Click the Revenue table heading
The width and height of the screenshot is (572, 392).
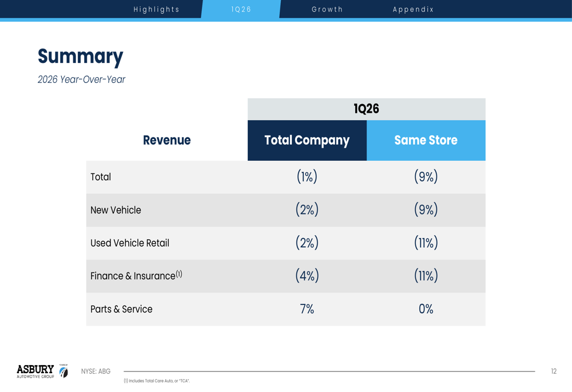(166, 140)
